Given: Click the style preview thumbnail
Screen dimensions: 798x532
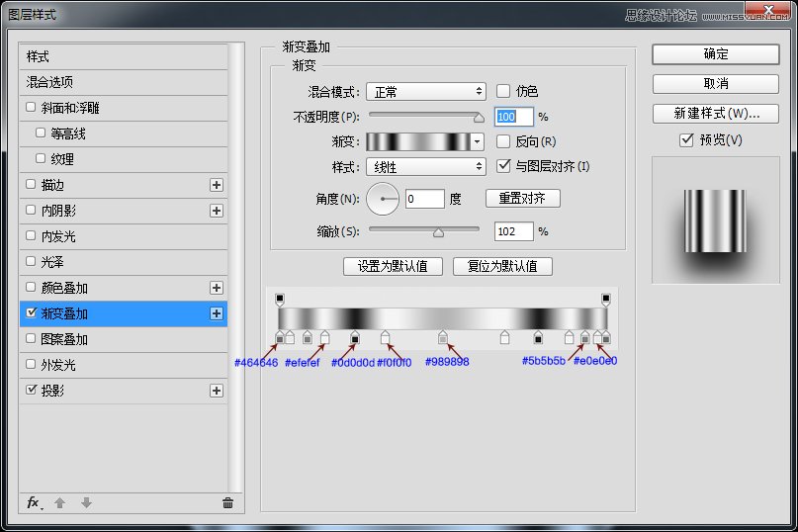Looking at the screenshot, I should (x=715, y=220).
